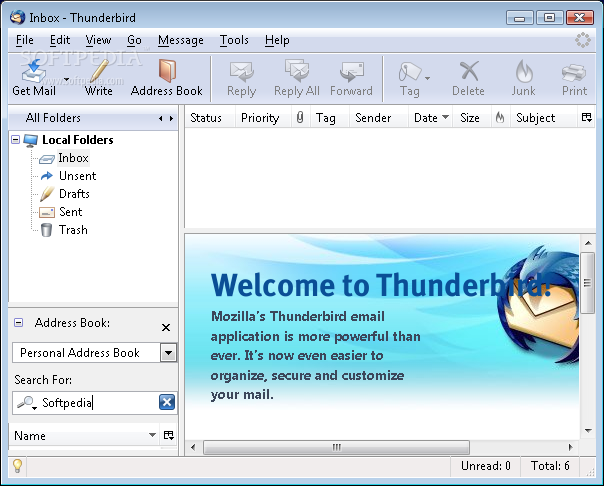604x486 pixels.
Task: Open the Tools menu
Action: [234, 40]
